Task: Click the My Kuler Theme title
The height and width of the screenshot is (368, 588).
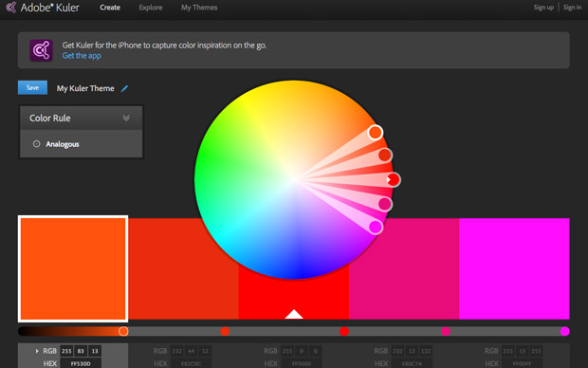Action: (85, 88)
